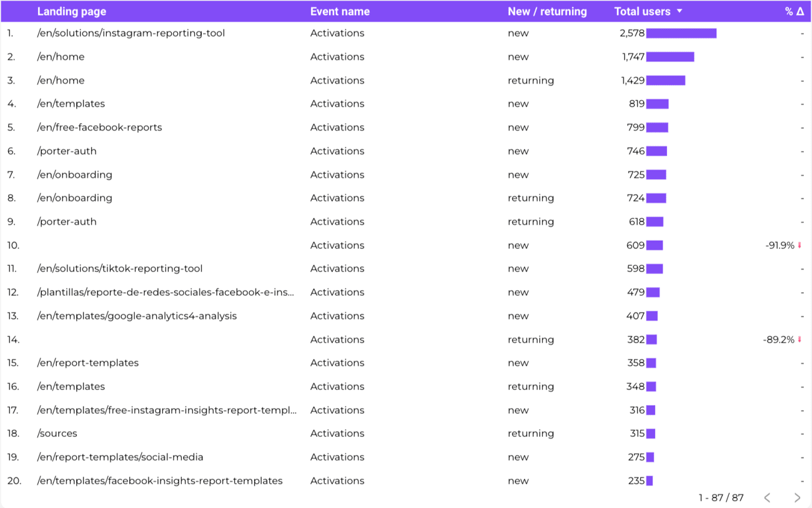Click the 1,747 total users value
Viewport: 812px width, 508px height.
pyautogui.click(x=633, y=57)
